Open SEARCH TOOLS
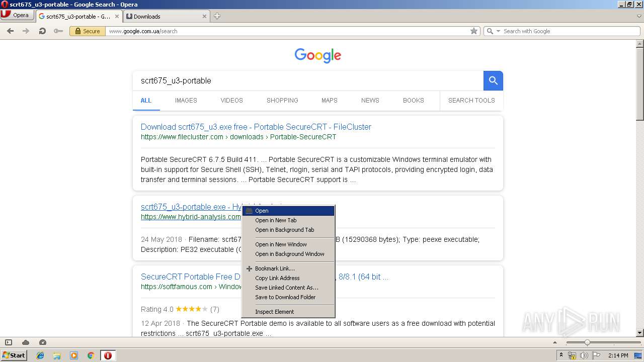644x362 pixels. tap(471, 101)
